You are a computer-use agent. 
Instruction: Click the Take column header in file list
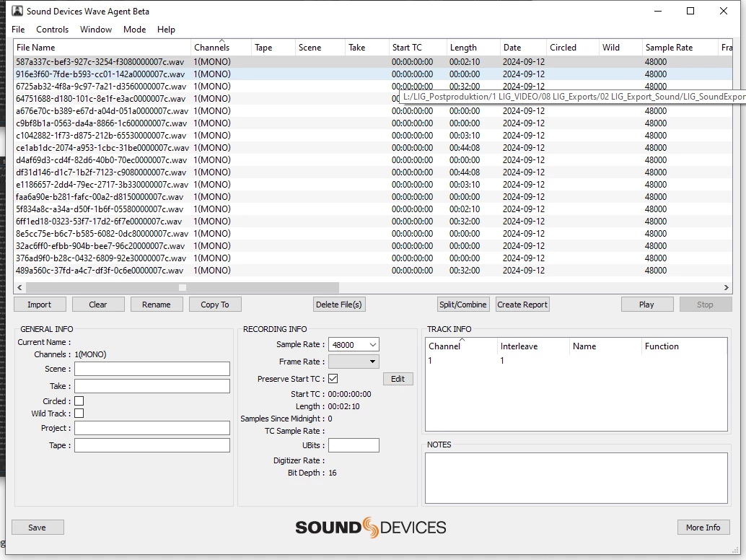tap(367, 48)
